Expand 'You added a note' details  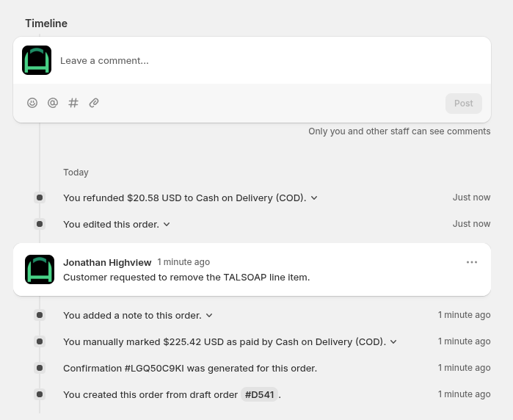209,316
